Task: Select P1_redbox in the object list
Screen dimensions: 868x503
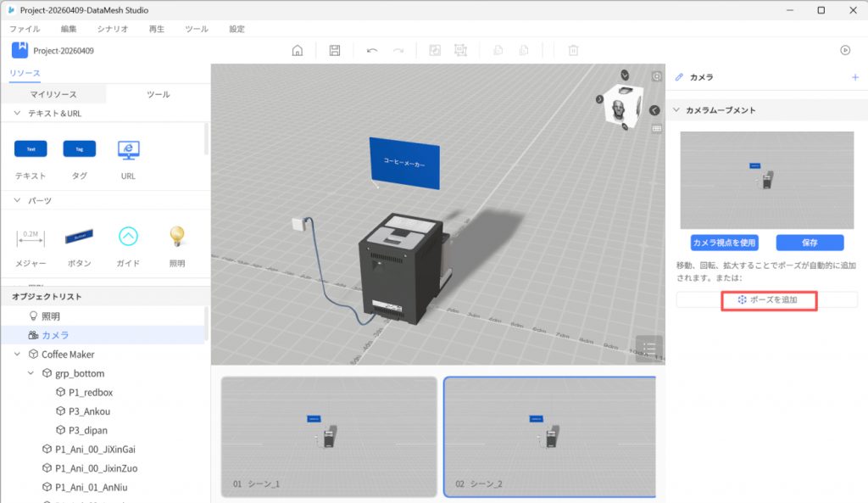Action: [x=90, y=393]
